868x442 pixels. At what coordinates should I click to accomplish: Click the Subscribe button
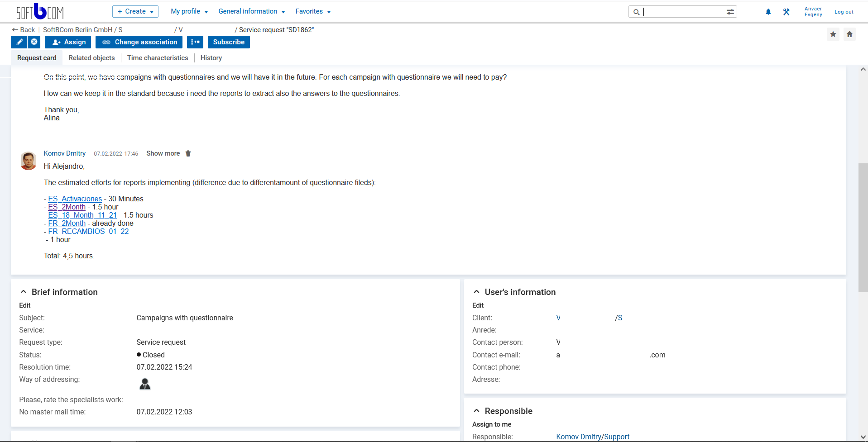pyautogui.click(x=229, y=42)
